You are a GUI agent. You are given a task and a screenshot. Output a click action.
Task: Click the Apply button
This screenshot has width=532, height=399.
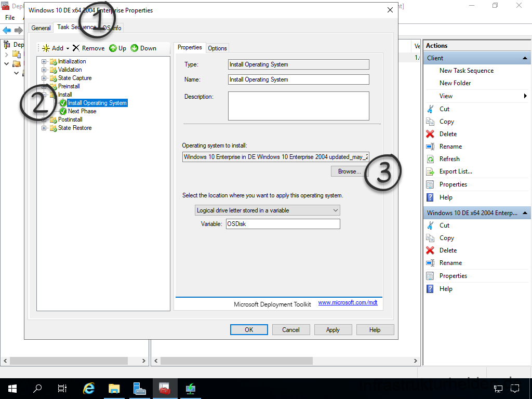[333, 330]
